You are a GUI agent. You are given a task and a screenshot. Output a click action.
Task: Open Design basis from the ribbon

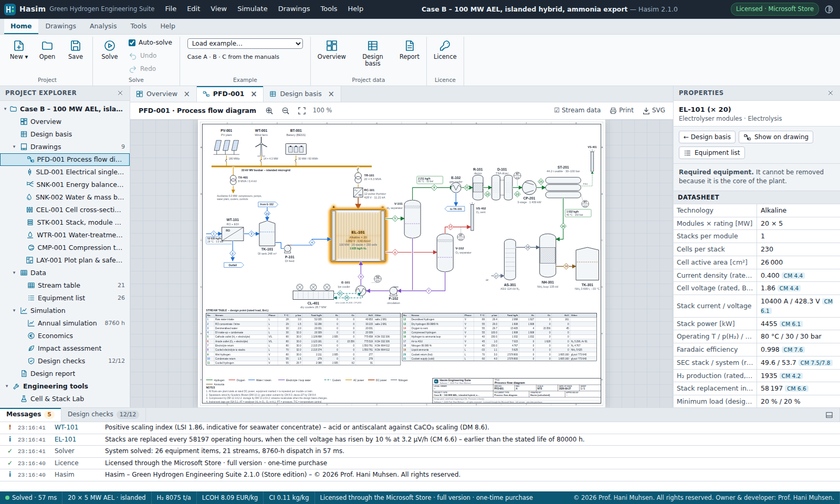(373, 53)
